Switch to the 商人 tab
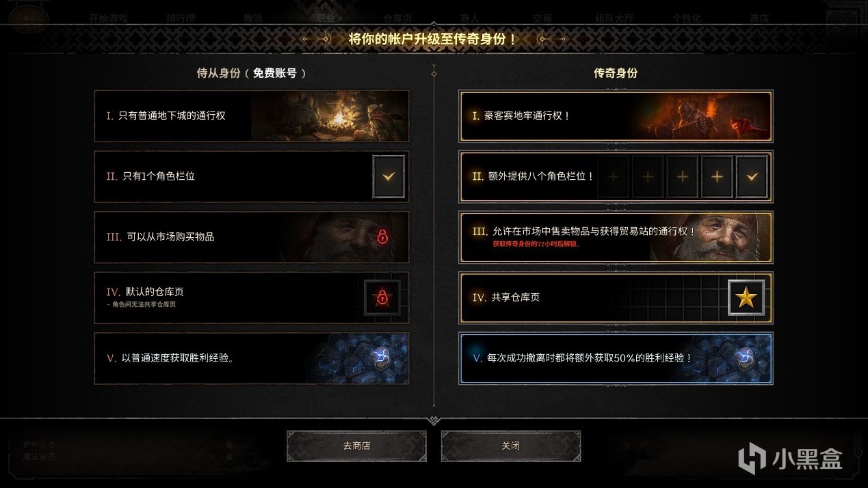The width and height of the screenshot is (868, 488). pos(470,18)
